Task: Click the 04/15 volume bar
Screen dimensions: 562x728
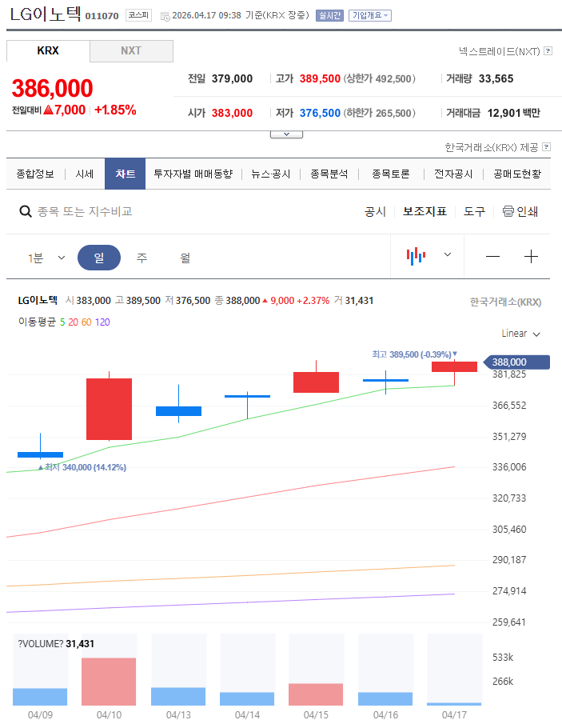Action: coord(316,694)
